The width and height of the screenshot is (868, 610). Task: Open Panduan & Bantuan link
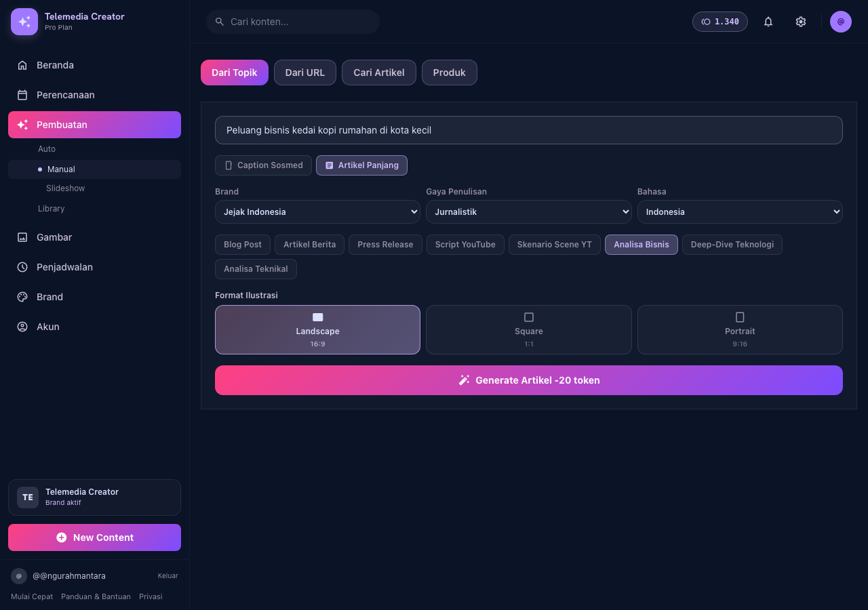[x=96, y=596]
